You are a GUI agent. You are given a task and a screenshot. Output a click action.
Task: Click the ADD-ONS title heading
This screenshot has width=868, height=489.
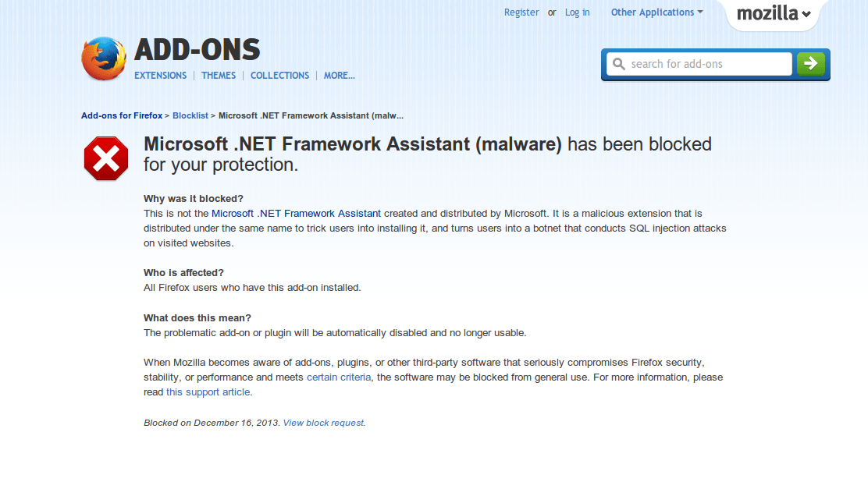point(197,50)
